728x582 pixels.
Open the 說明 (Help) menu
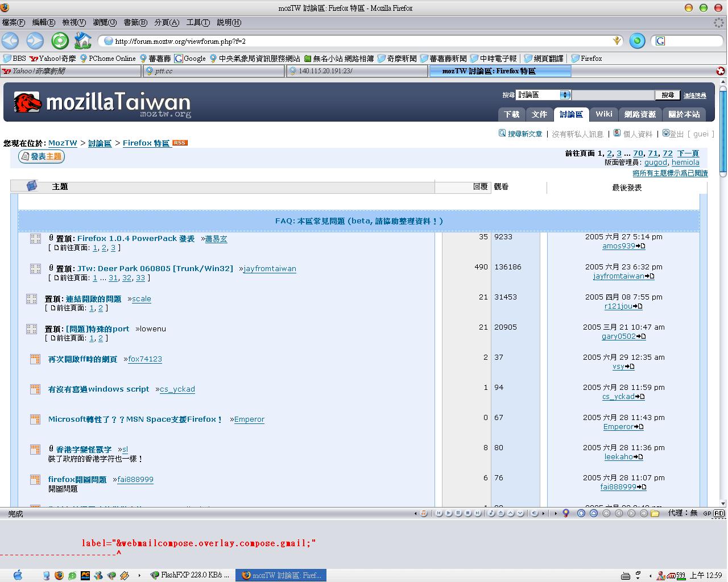(x=229, y=22)
